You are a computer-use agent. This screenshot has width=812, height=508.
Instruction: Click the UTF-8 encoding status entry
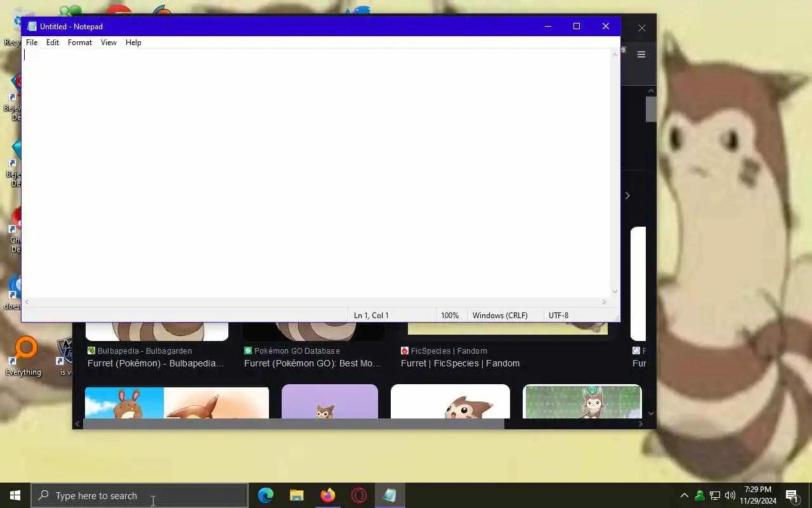(558, 316)
